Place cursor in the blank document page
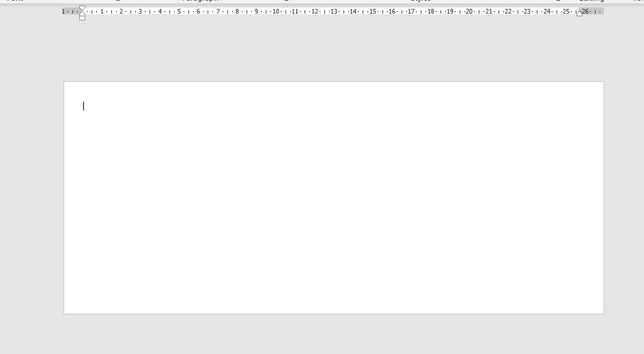Viewport: 644px width, 354px height. [333, 198]
